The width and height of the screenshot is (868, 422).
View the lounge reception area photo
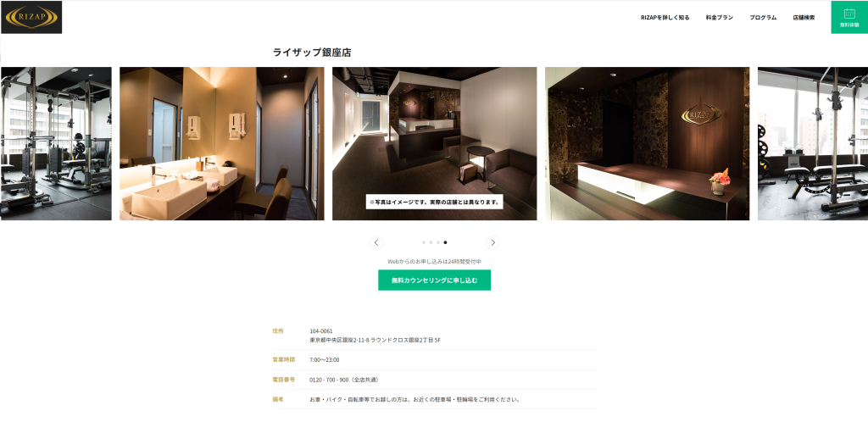(434, 144)
